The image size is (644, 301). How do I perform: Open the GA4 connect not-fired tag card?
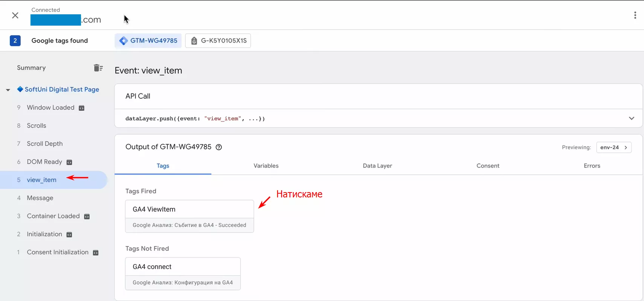click(183, 274)
